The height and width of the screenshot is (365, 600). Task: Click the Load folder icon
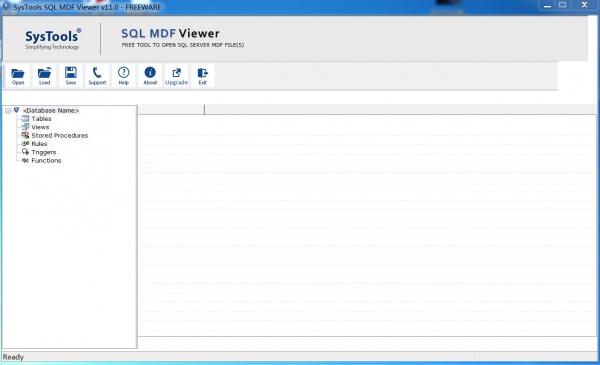pos(44,75)
